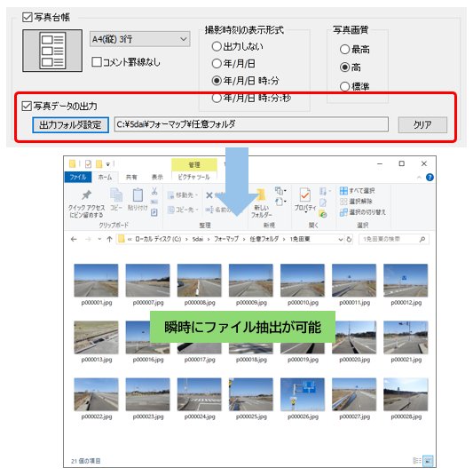Collapse the ribbon with the chevron
Viewport: 473px width, 476px height.
tap(419, 178)
